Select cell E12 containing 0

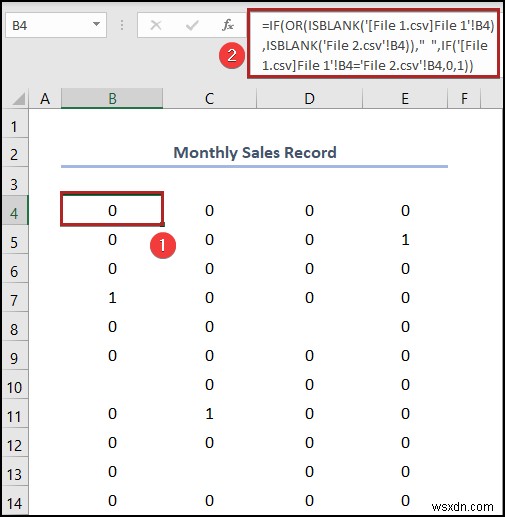coord(405,442)
